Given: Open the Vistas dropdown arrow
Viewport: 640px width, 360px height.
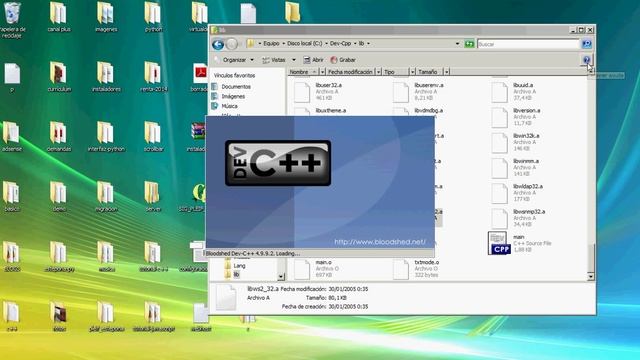Looking at the screenshot, I should (293, 60).
